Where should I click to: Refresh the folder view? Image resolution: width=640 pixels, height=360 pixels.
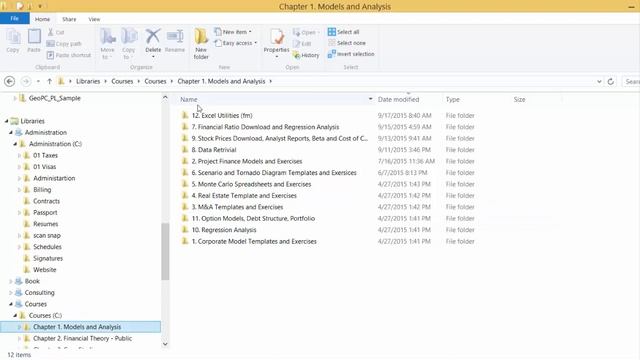click(611, 81)
